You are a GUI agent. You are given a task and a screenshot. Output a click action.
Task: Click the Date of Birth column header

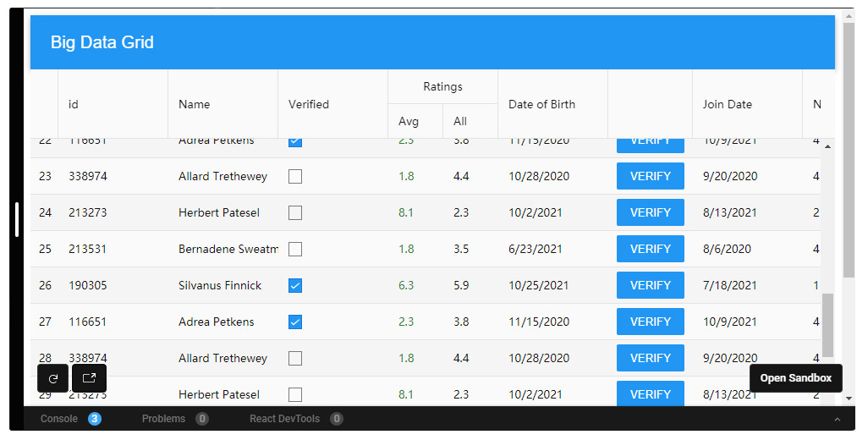(541, 104)
